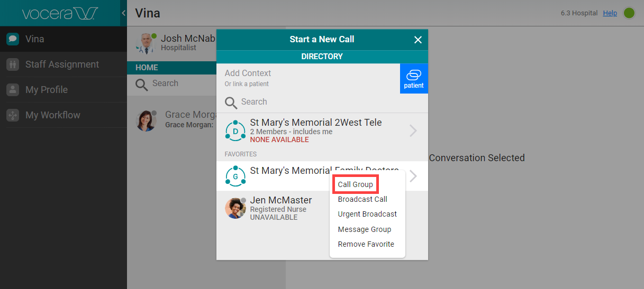Click Josh McNab's avatar photo

pyautogui.click(x=145, y=43)
